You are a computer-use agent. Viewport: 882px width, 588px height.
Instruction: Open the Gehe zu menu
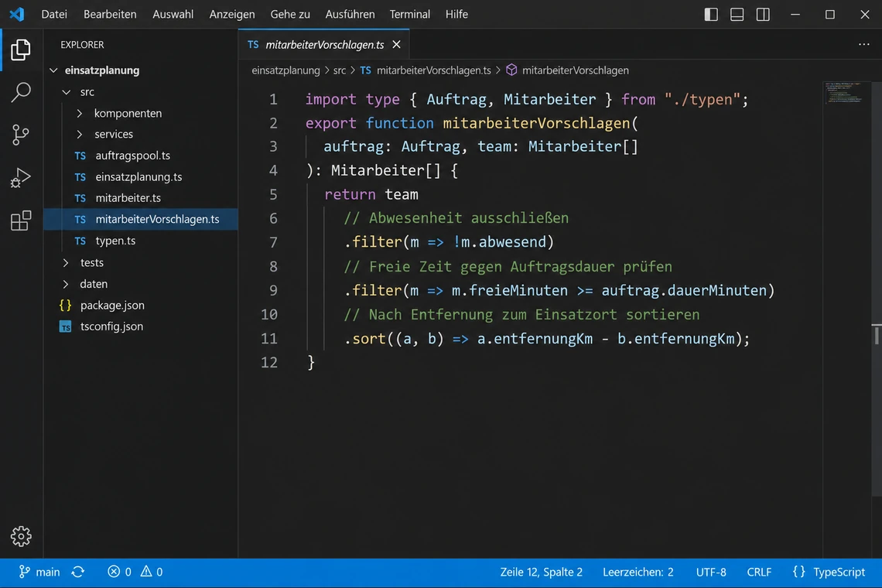tap(289, 14)
